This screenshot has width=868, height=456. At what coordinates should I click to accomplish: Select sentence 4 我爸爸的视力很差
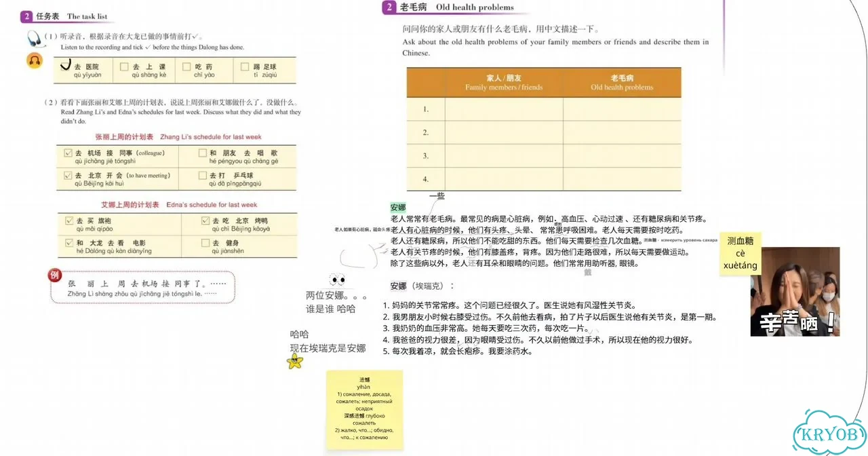[538, 340]
